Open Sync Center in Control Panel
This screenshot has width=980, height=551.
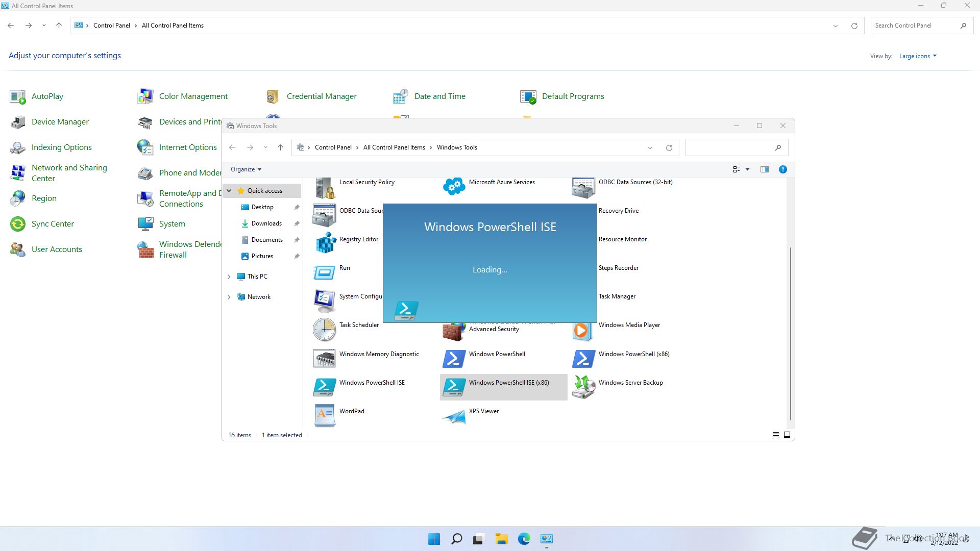53,223
